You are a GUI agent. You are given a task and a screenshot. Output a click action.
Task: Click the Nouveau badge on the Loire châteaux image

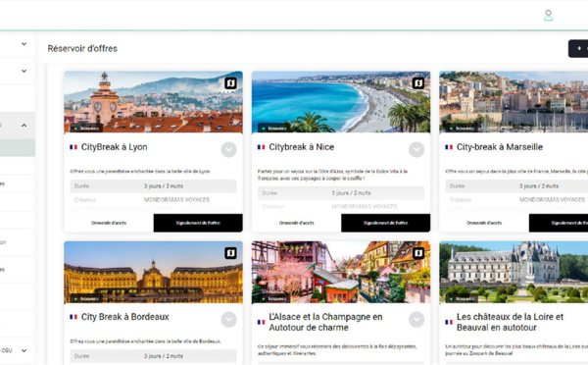[462, 299]
